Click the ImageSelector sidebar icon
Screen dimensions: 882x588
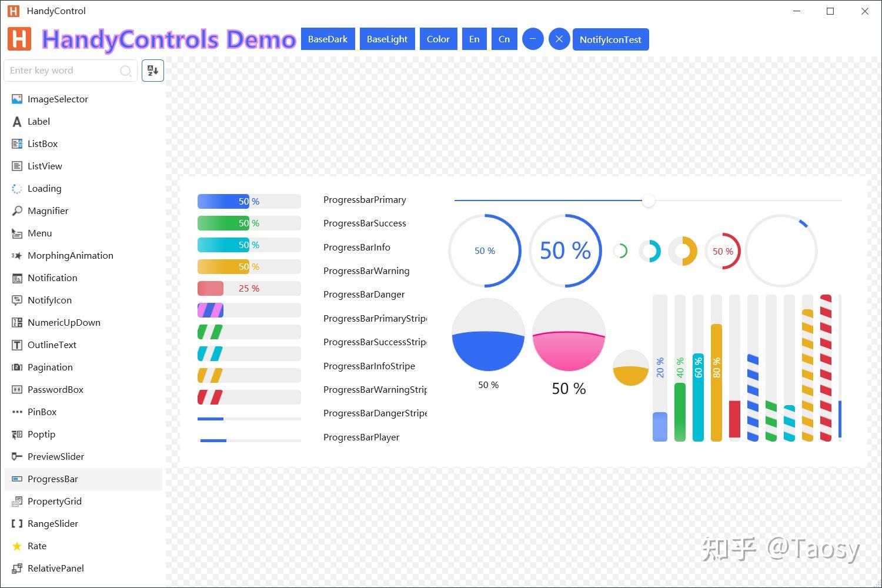(x=17, y=99)
